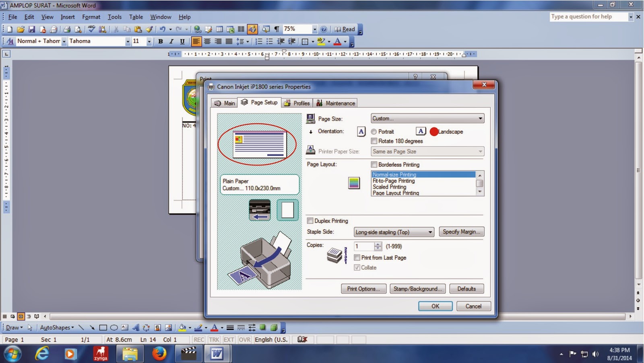The height and width of the screenshot is (363, 644).
Task: Expand the AutoShapes menu
Action: click(x=57, y=328)
